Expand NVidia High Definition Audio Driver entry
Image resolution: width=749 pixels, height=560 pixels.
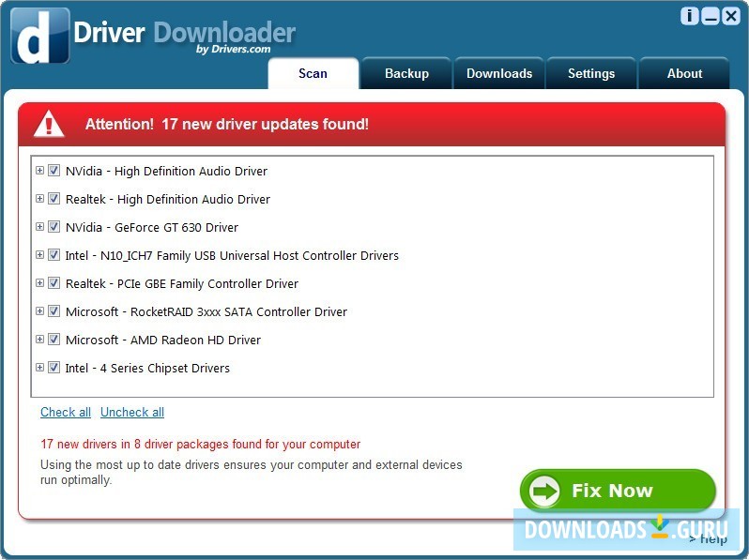click(x=39, y=171)
